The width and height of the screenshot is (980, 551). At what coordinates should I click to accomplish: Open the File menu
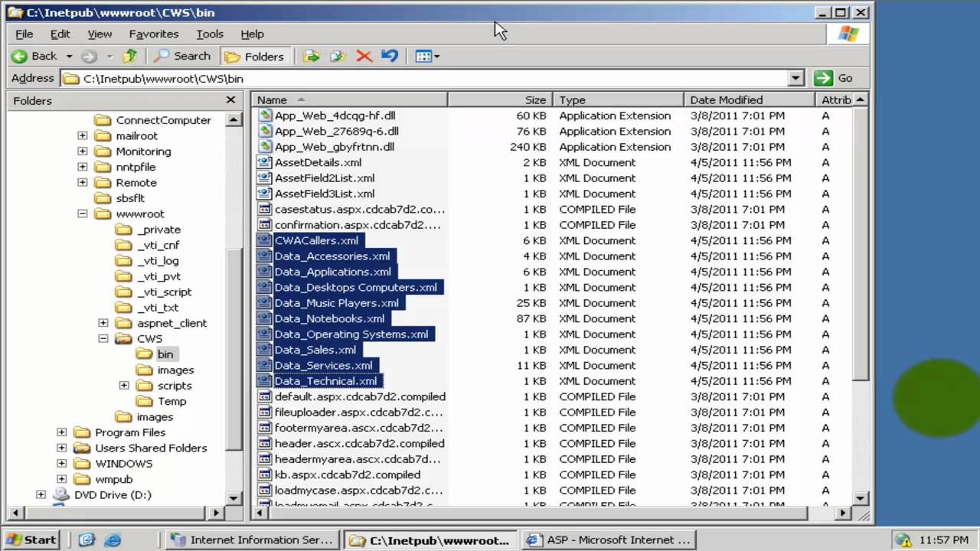click(x=24, y=34)
